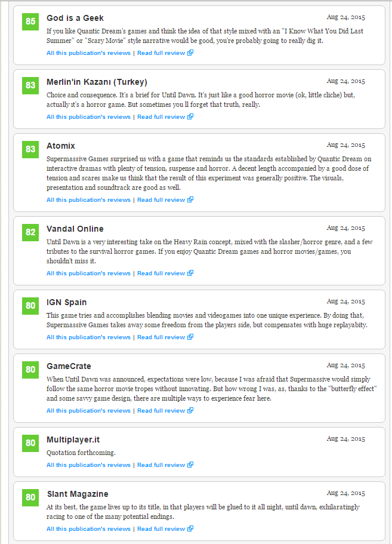Read full review from Vandal Online
This screenshot has width=392, height=544.
click(x=161, y=273)
